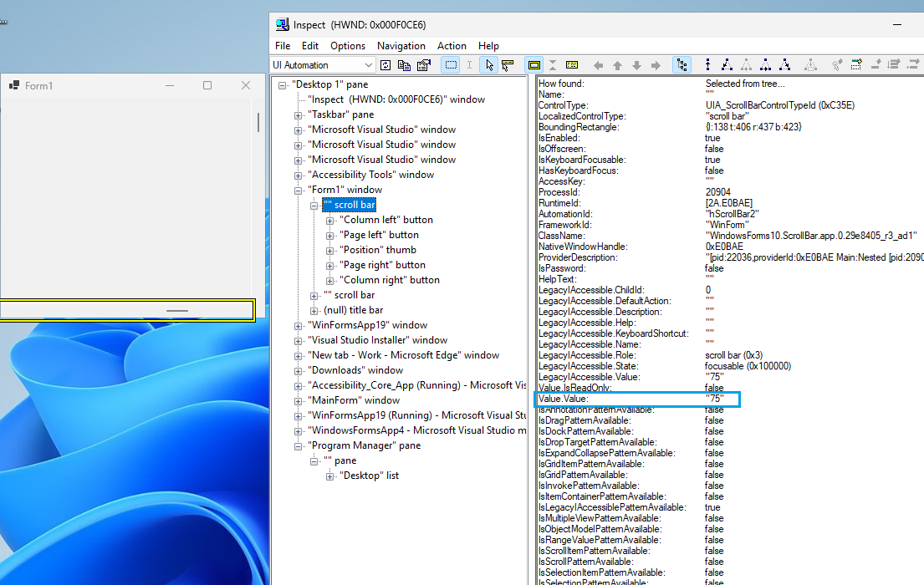Maximize the Form1 window
The height and width of the screenshot is (585, 924).
pyautogui.click(x=207, y=85)
